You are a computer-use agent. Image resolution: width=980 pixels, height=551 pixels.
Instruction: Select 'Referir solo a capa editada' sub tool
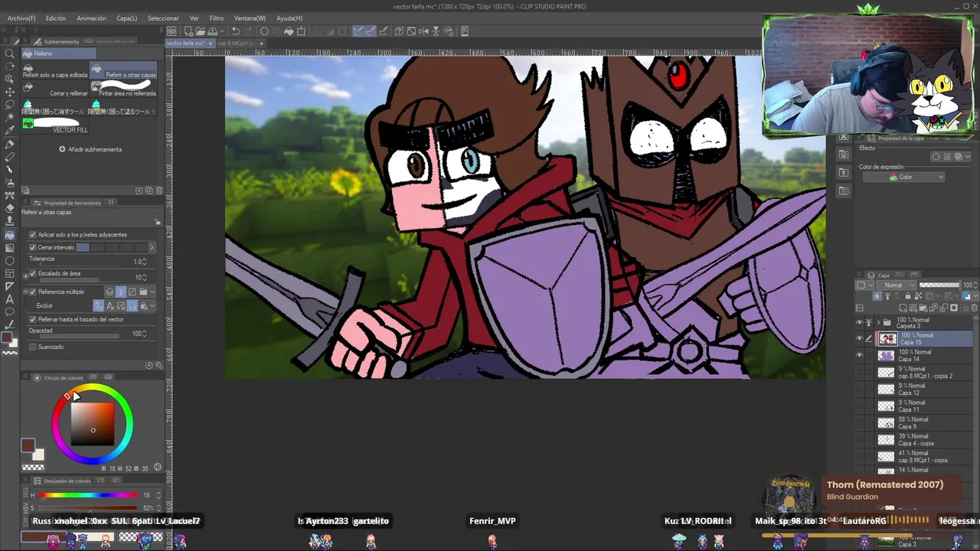(56, 70)
